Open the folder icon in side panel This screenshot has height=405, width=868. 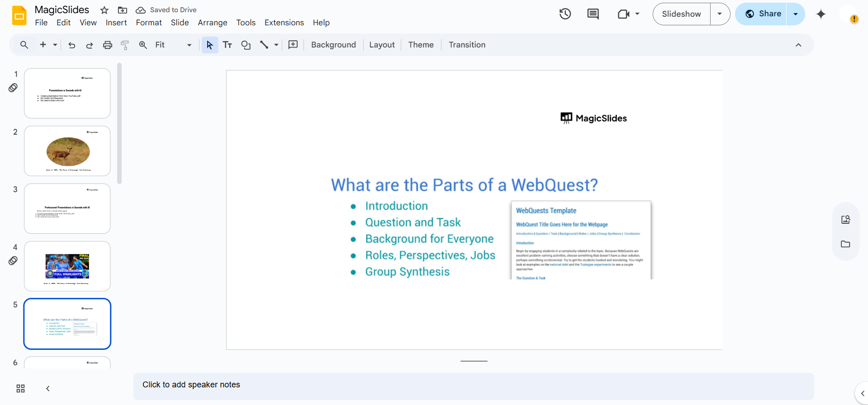845,244
